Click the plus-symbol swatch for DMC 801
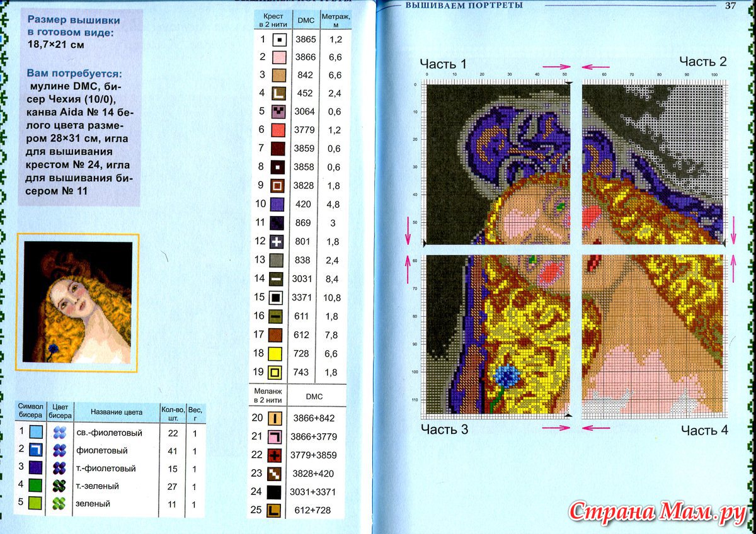The image size is (756, 534). click(278, 241)
